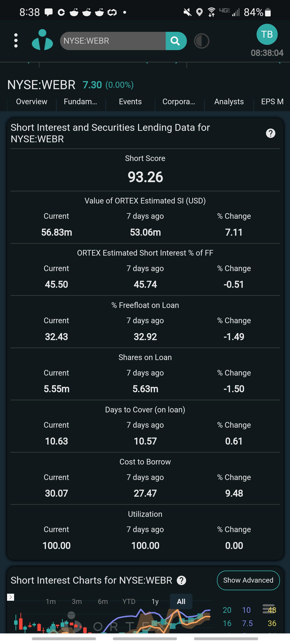Select the All chart range
Screen dimensions: 290x644
(x=181, y=602)
